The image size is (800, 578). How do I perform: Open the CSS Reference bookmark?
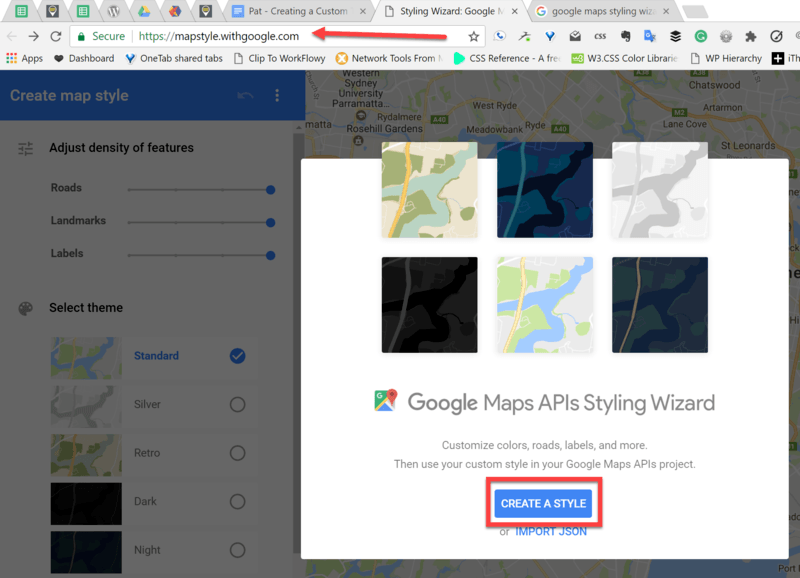(x=507, y=59)
